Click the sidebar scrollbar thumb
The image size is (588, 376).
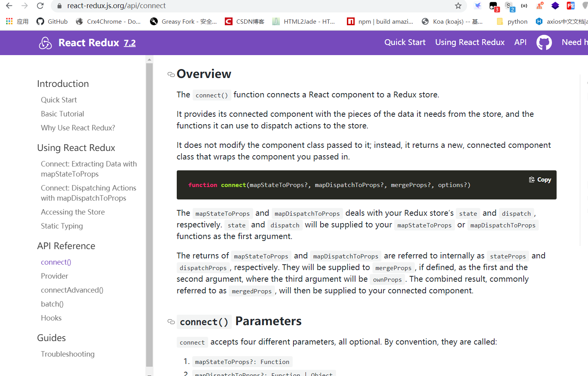point(149,215)
